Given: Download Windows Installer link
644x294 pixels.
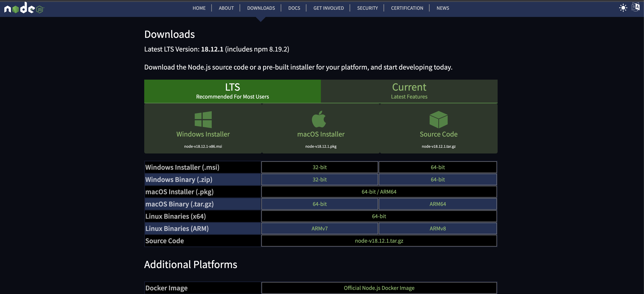Looking at the screenshot, I should click(203, 134).
